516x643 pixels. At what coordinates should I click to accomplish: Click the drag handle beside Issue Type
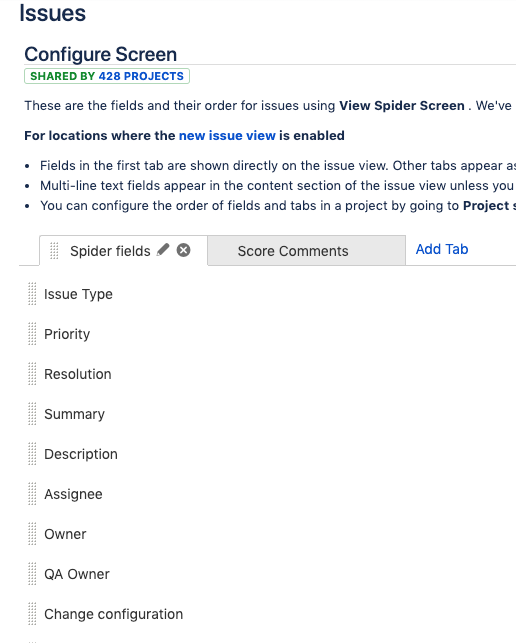coord(32,294)
